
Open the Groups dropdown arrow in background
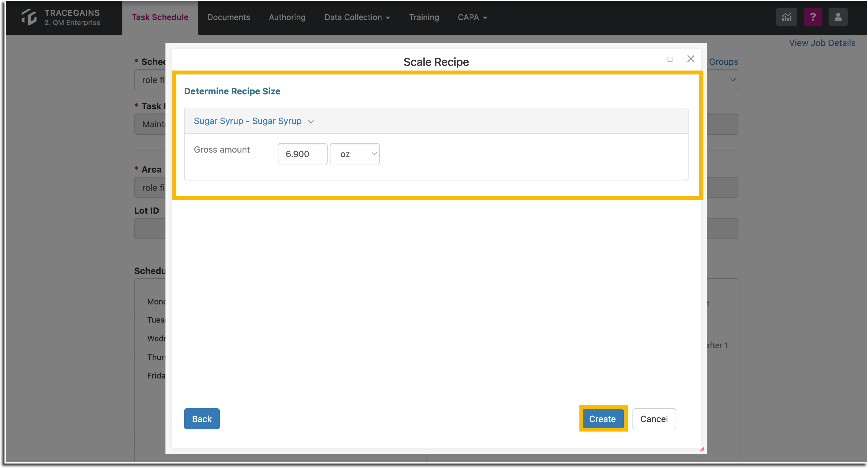(733, 80)
